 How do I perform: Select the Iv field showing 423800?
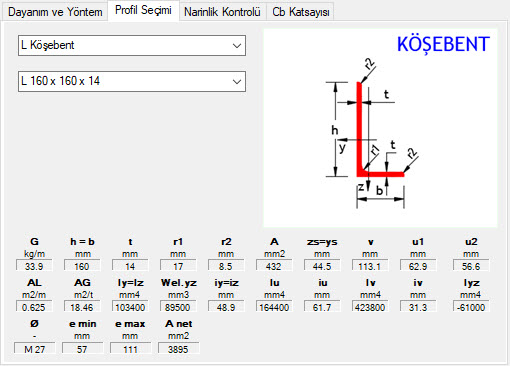[370, 307]
